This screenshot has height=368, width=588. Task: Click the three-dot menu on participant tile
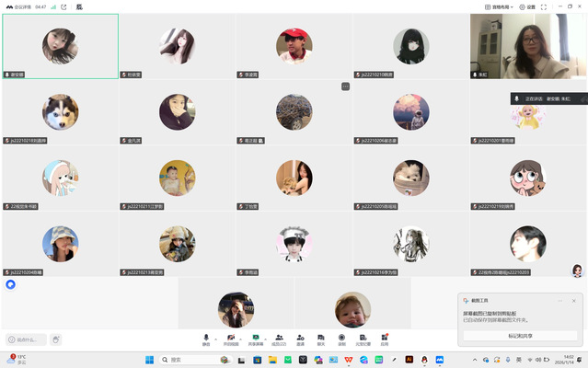[x=346, y=86]
